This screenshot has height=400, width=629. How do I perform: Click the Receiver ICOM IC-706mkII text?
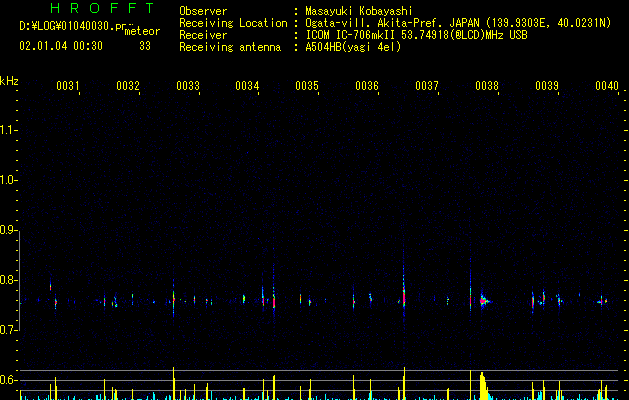pyautogui.click(x=416, y=35)
